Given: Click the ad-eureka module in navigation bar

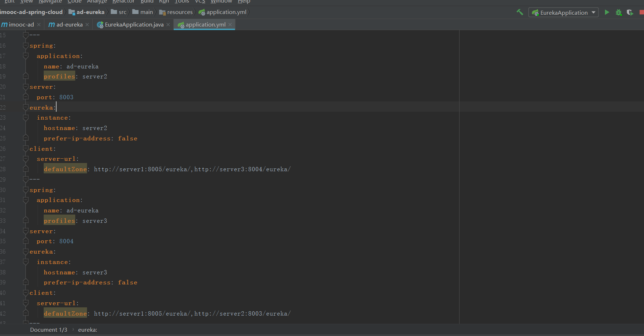Looking at the screenshot, I should click(x=86, y=12).
